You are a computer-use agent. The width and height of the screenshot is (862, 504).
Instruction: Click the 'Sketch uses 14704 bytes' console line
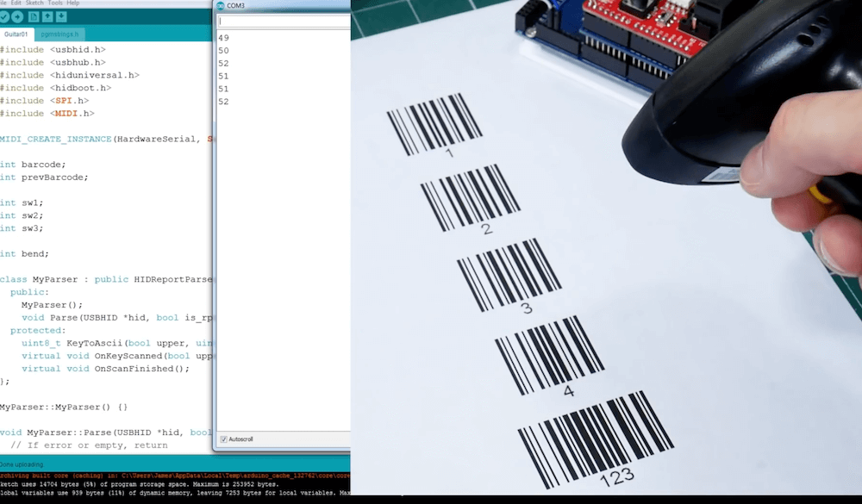[x=139, y=485]
